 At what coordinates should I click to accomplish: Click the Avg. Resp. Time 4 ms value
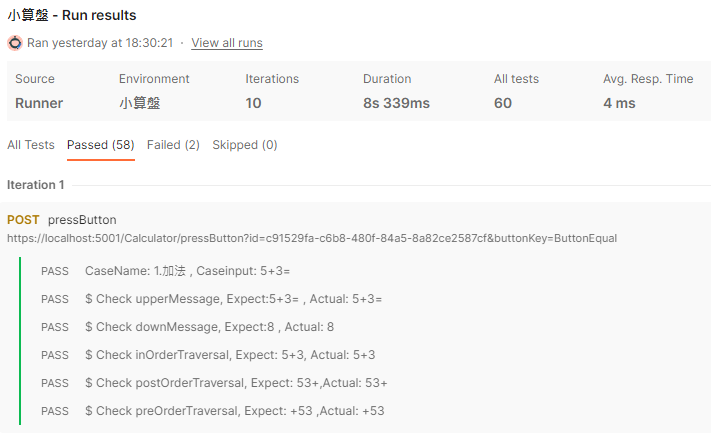(619, 103)
